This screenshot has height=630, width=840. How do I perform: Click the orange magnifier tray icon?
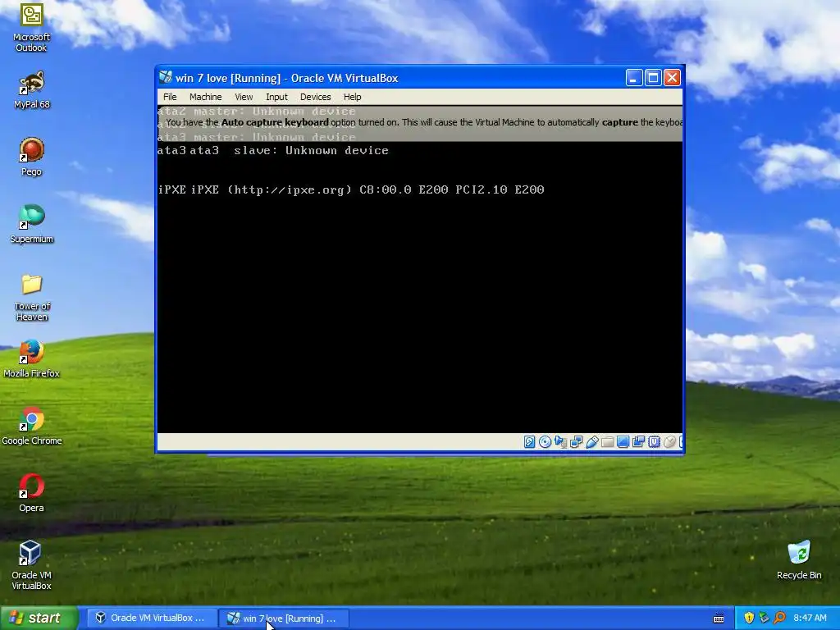(x=779, y=619)
